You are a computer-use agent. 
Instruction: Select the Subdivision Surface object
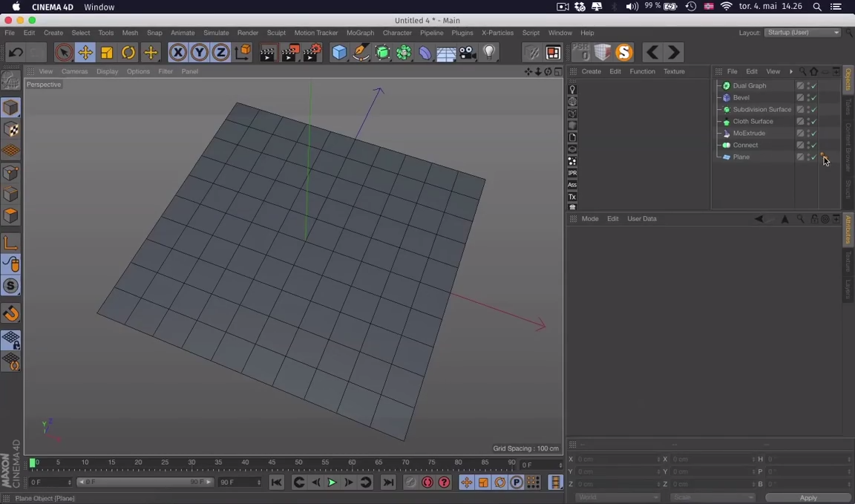click(x=761, y=110)
